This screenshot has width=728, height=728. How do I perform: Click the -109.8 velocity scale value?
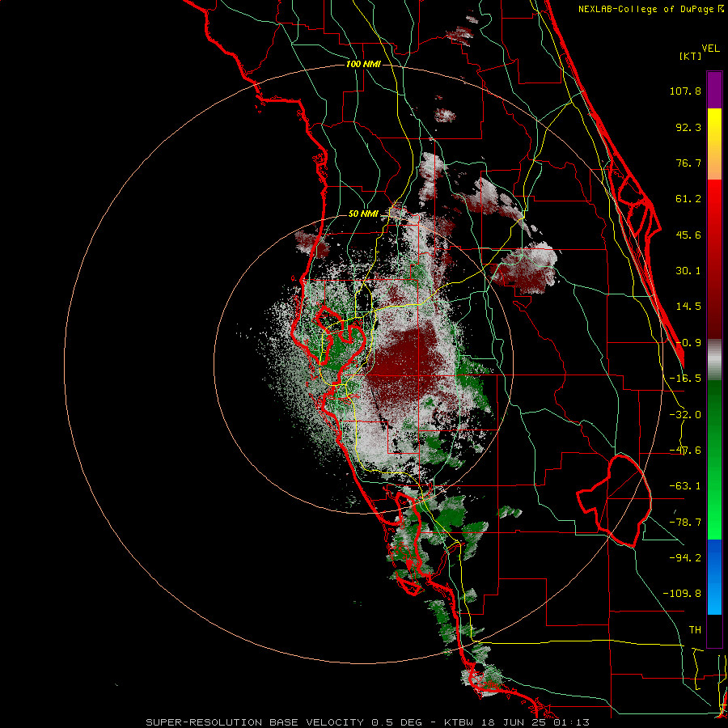(682, 594)
